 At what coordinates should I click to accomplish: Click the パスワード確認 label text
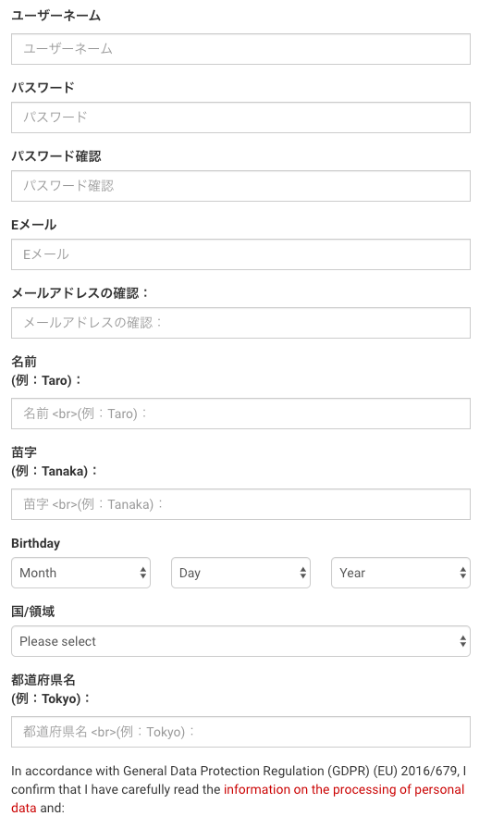(56, 156)
